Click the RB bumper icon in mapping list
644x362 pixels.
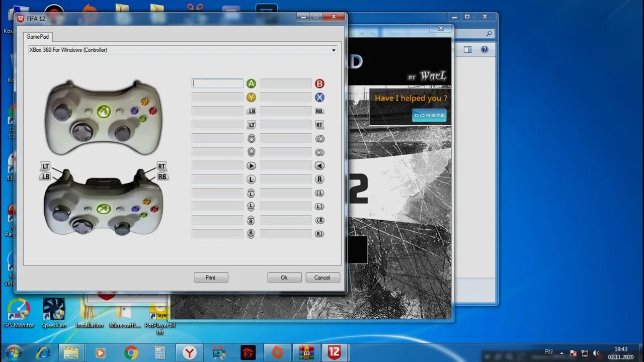[x=319, y=111]
